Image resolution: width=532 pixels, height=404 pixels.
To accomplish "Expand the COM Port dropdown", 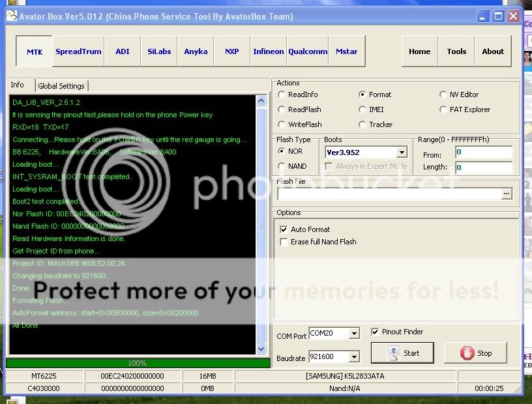I will pos(354,334).
